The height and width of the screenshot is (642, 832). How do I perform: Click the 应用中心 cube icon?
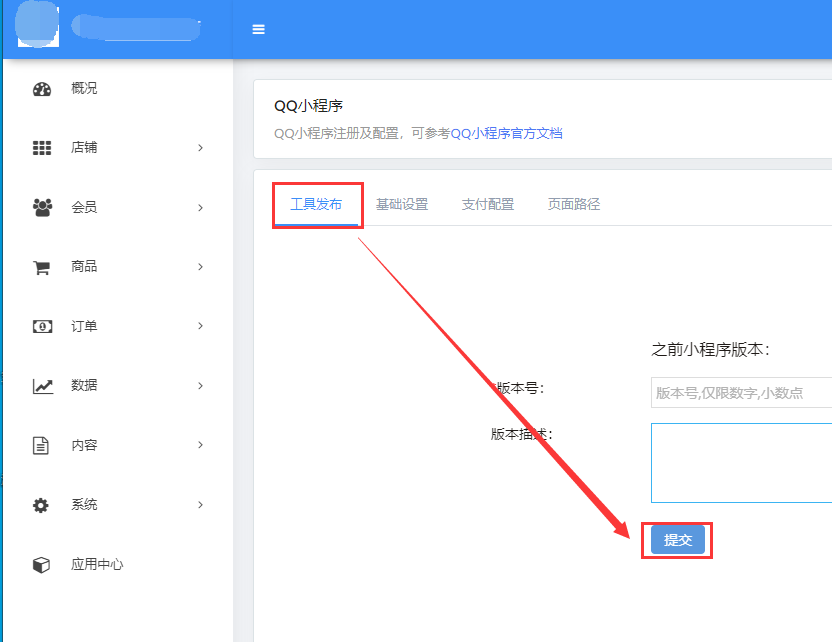pyautogui.click(x=41, y=565)
